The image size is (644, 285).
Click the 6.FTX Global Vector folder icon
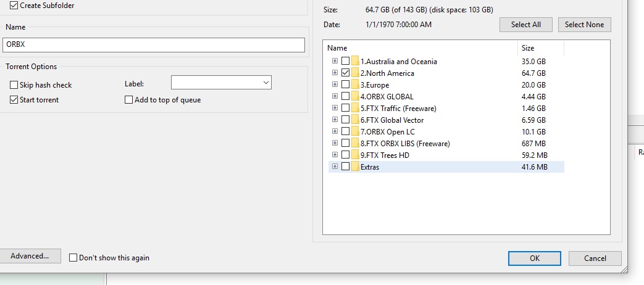pos(355,120)
